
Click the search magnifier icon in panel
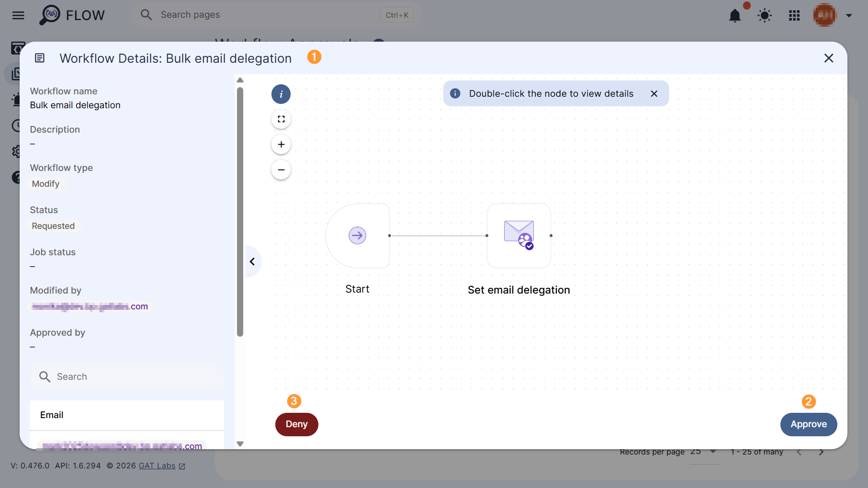click(45, 376)
